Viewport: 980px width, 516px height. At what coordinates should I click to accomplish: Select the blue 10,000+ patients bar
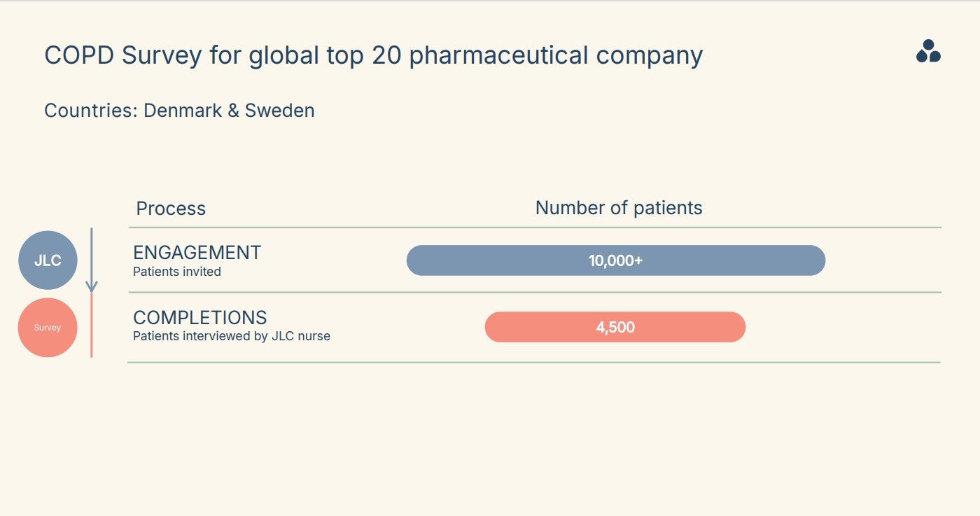[615, 260]
